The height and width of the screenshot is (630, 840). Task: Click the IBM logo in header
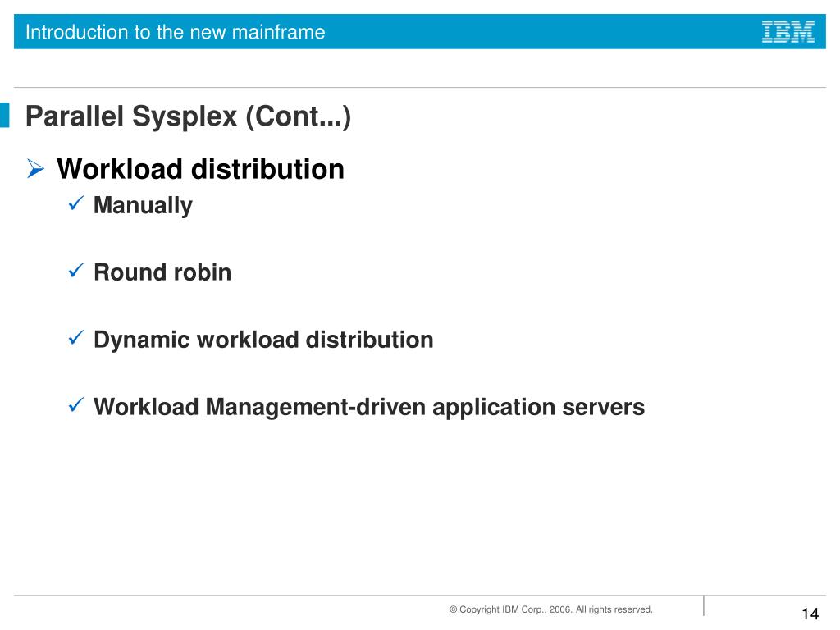[x=788, y=32]
